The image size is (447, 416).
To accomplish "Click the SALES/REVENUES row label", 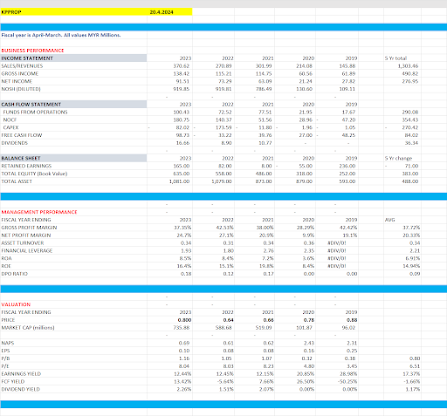I will coord(22,66).
